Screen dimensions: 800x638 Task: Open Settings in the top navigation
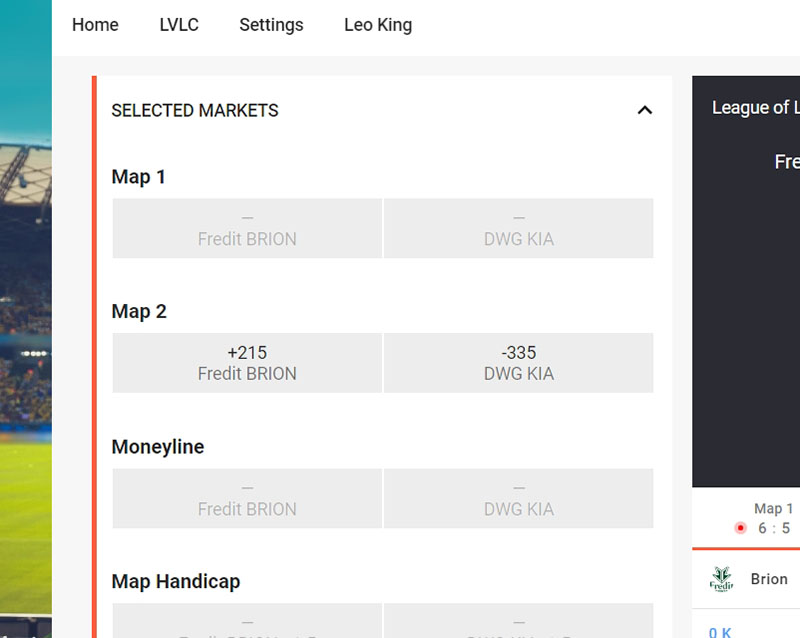click(x=271, y=24)
